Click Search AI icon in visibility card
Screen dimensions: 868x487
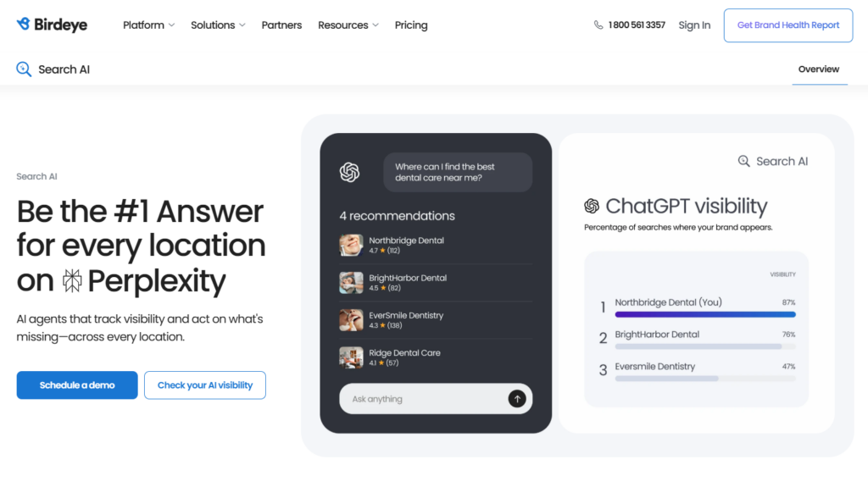(x=744, y=161)
